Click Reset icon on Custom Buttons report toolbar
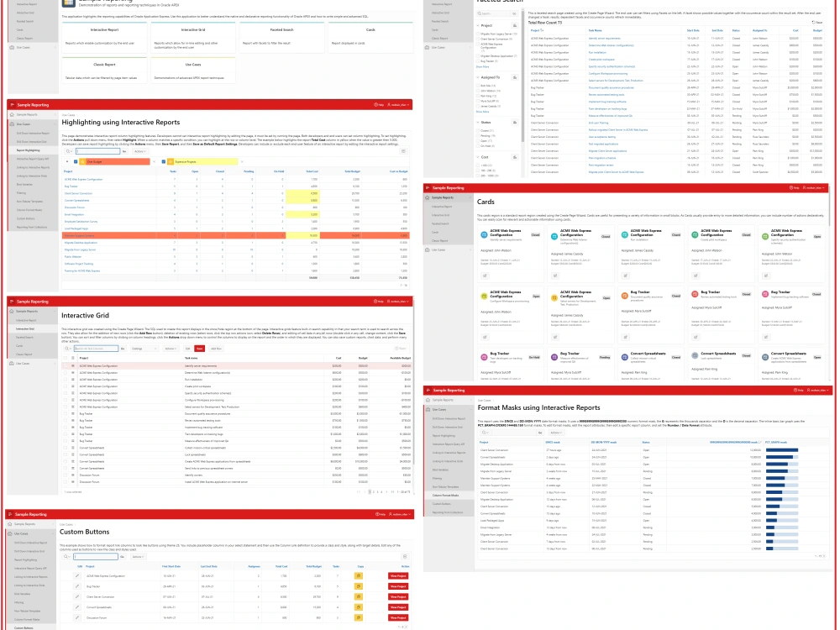This screenshot has width=840, height=630. pyautogui.click(x=405, y=557)
